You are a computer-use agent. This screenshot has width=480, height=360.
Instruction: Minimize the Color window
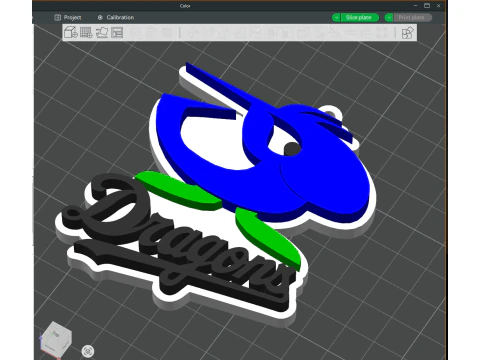coord(415,6)
